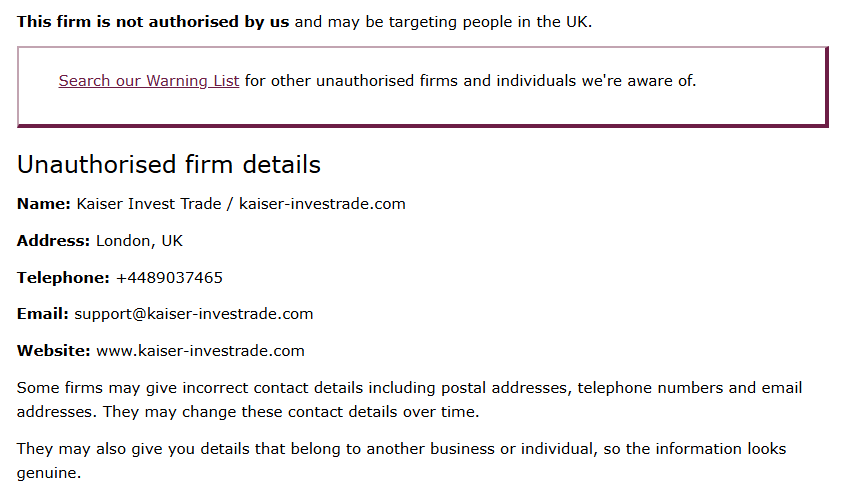Click the word 'genuine' at paragraph end
The width and height of the screenshot is (848, 500).
click(47, 474)
